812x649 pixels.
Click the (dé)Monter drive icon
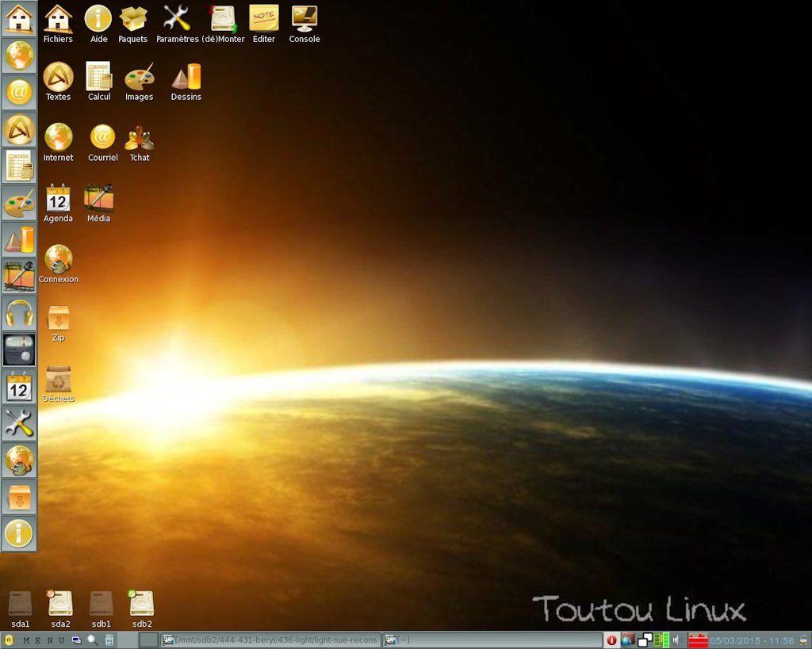[x=223, y=23]
